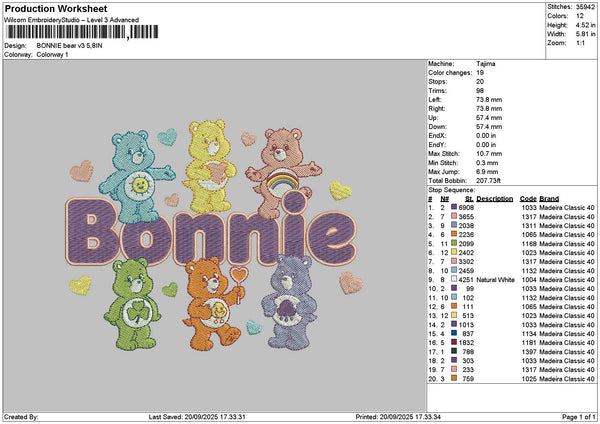Click the barcode under Wilcom EmbroideryStudio
The image size is (600, 424).
click(x=80, y=32)
